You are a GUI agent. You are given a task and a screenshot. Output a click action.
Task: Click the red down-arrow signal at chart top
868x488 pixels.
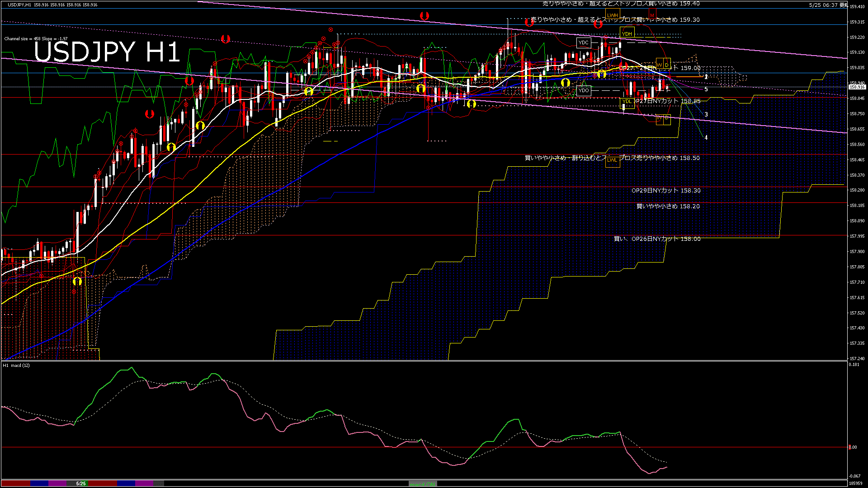tap(424, 16)
